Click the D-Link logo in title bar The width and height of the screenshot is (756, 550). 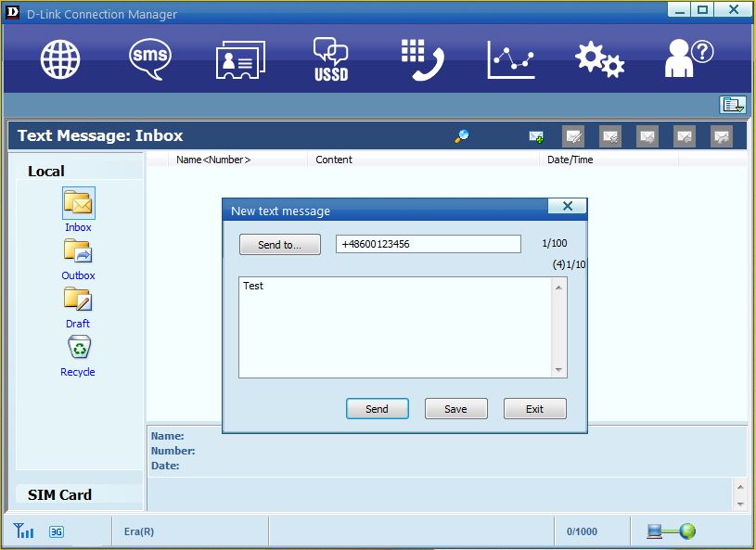(x=12, y=13)
